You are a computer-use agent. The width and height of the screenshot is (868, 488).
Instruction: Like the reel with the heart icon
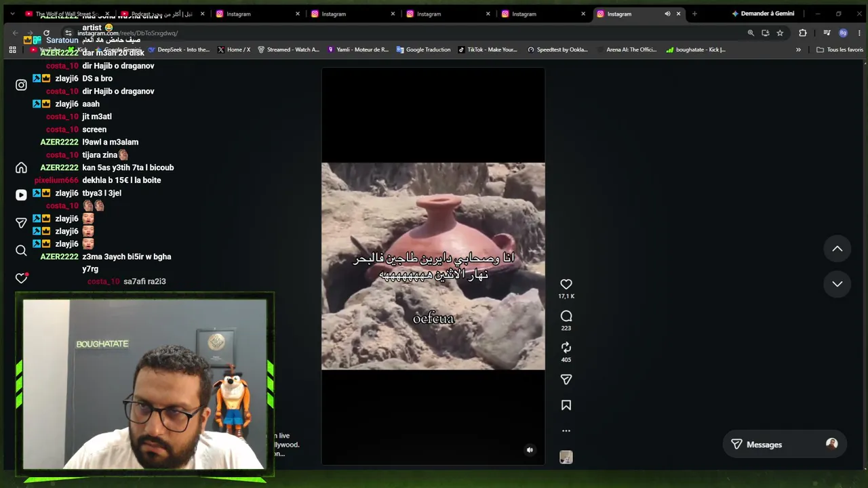click(x=566, y=284)
